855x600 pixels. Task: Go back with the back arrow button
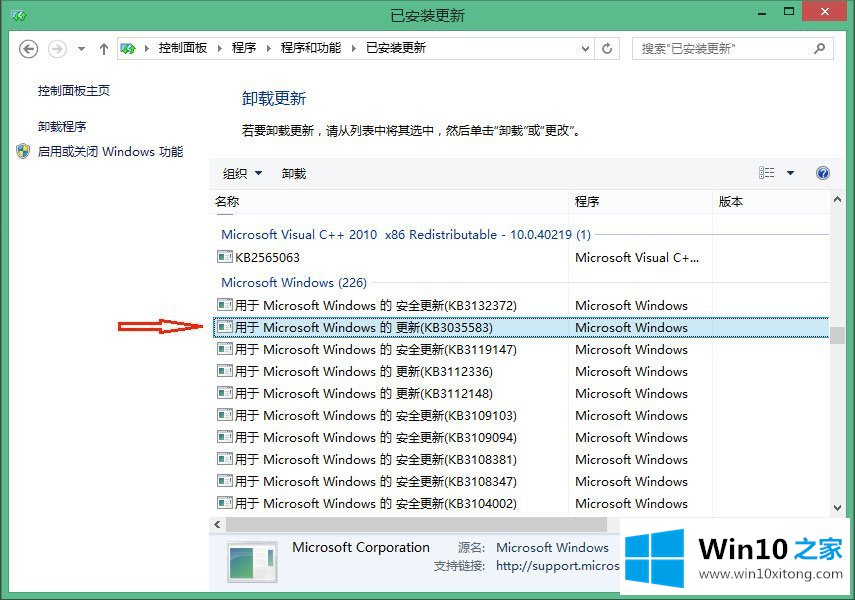[28, 49]
